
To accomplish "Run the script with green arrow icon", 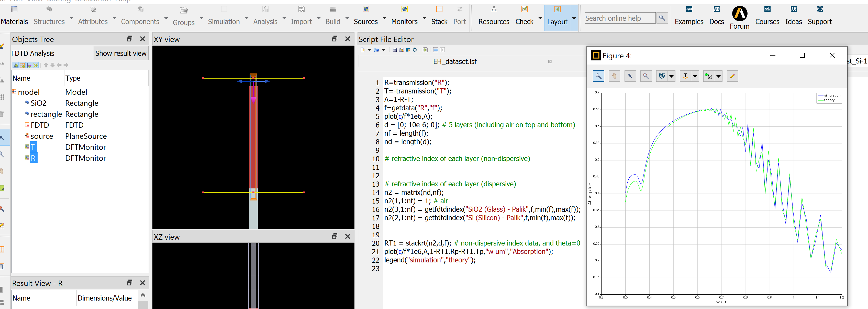I will [425, 50].
